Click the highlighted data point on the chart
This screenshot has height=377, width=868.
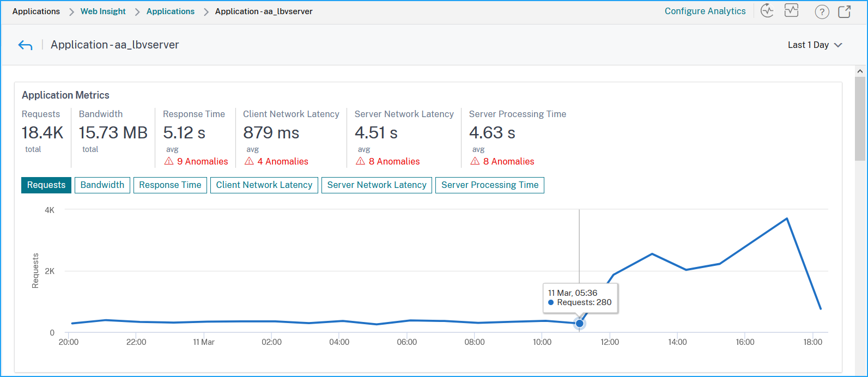coord(580,324)
